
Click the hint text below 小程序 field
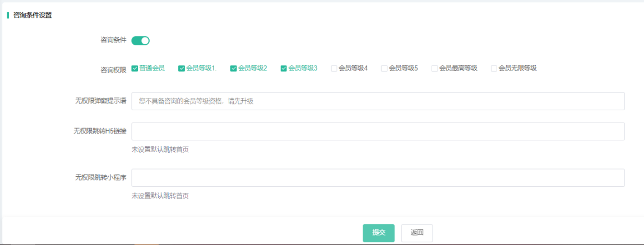(160, 196)
